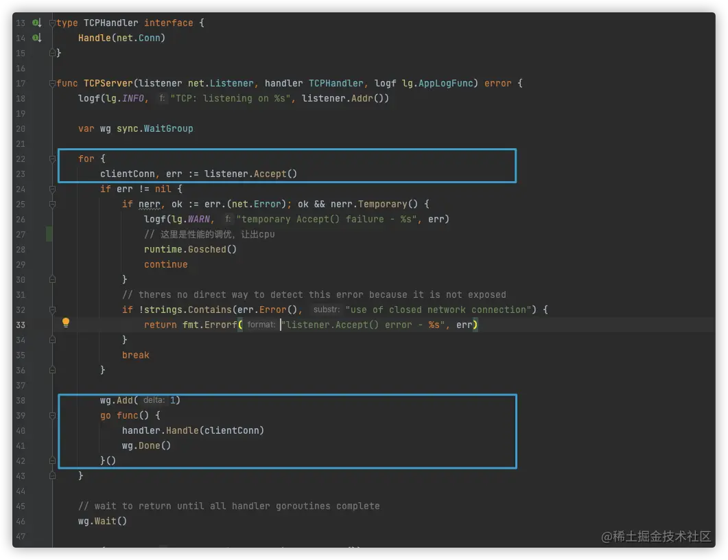Click 'TCPServer' function name
The height and width of the screenshot is (560, 728).
tap(108, 84)
